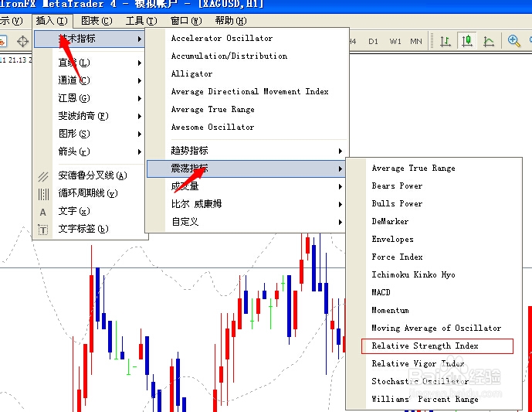Expand the 自定义 submenu
This screenshot has height=412, width=532.
click(246, 222)
